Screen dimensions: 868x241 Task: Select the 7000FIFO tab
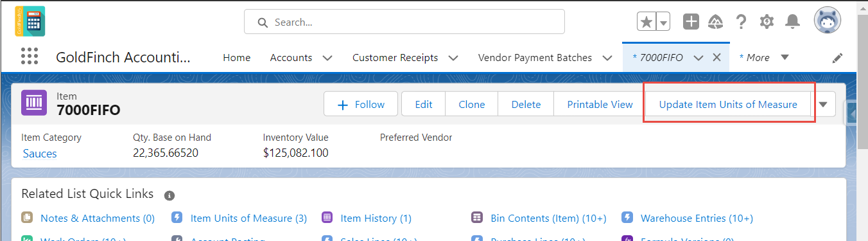pos(659,58)
